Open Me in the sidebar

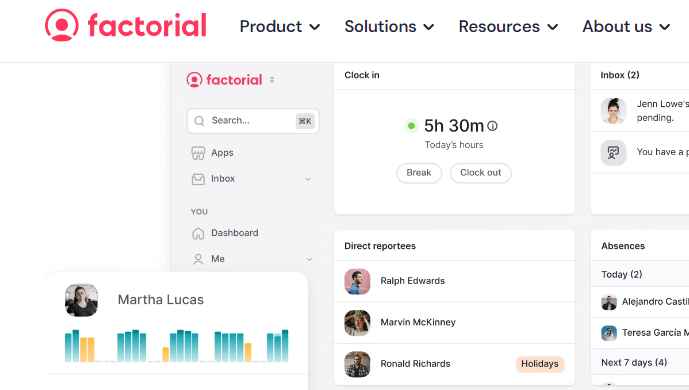(x=218, y=259)
